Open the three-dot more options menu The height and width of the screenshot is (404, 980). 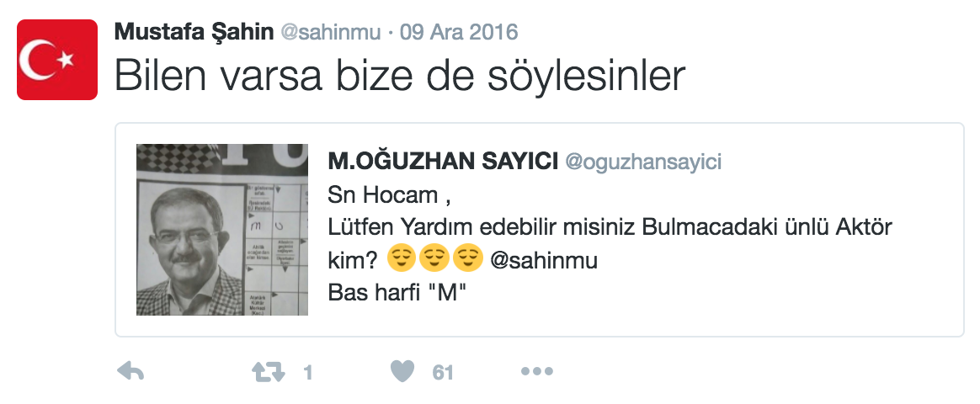coord(537,371)
